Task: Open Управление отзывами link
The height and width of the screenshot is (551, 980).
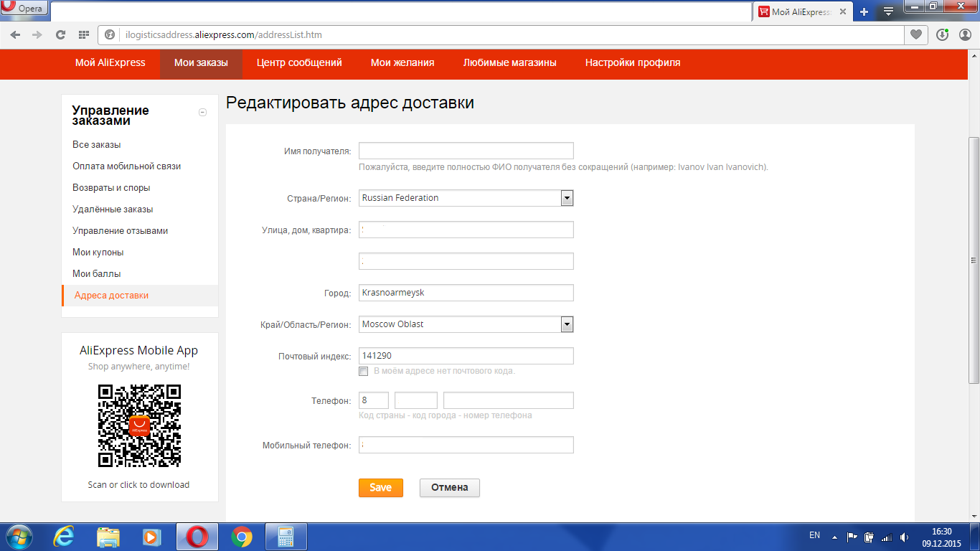Action: (x=121, y=230)
